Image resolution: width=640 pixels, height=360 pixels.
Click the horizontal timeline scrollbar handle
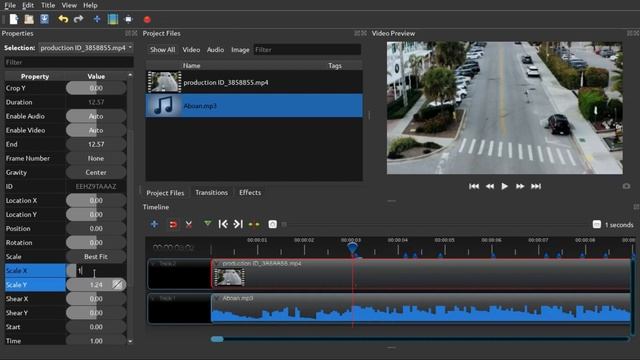coord(217,339)
